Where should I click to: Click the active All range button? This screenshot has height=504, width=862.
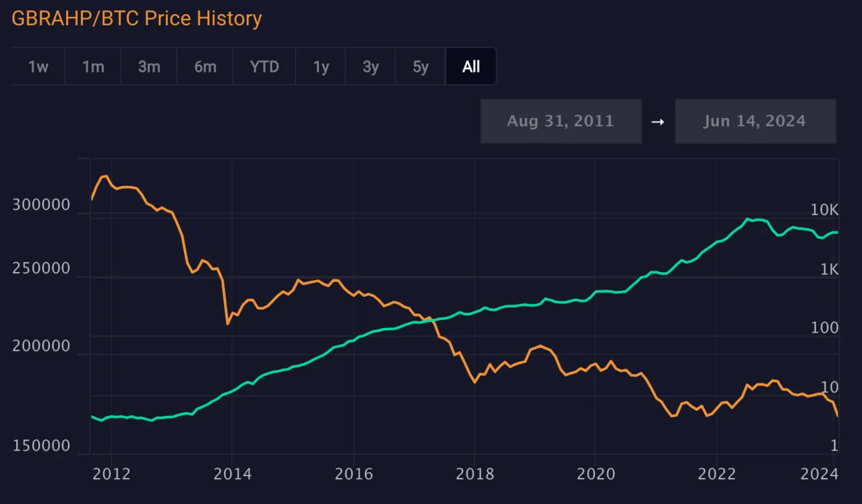471,67
